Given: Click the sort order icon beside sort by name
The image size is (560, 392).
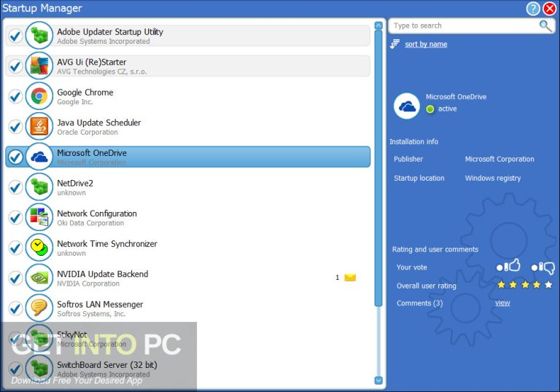Looking at the screenshot, I should pyautogui.click(x=394, y=44).
